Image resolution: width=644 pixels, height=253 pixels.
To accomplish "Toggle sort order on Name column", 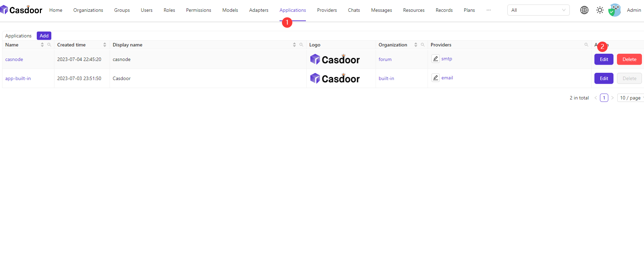I will (x=42, y=45).
